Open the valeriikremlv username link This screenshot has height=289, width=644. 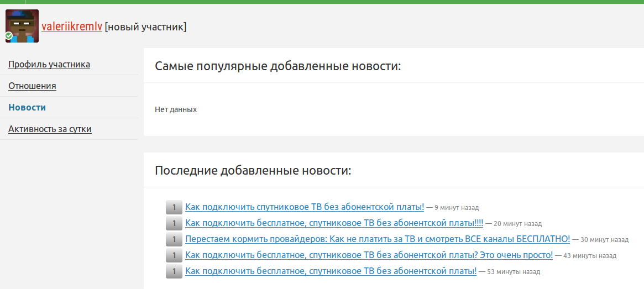[72, 27]
